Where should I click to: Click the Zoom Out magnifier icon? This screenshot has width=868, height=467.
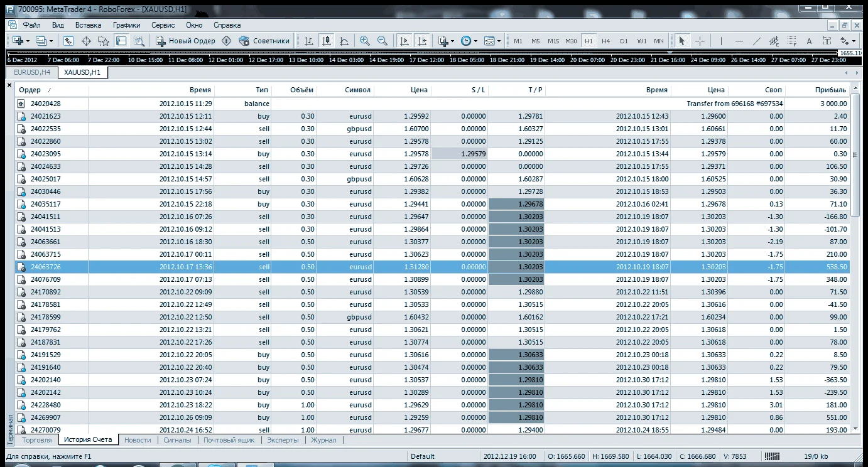pyautogui.click(x=382, y=41)
